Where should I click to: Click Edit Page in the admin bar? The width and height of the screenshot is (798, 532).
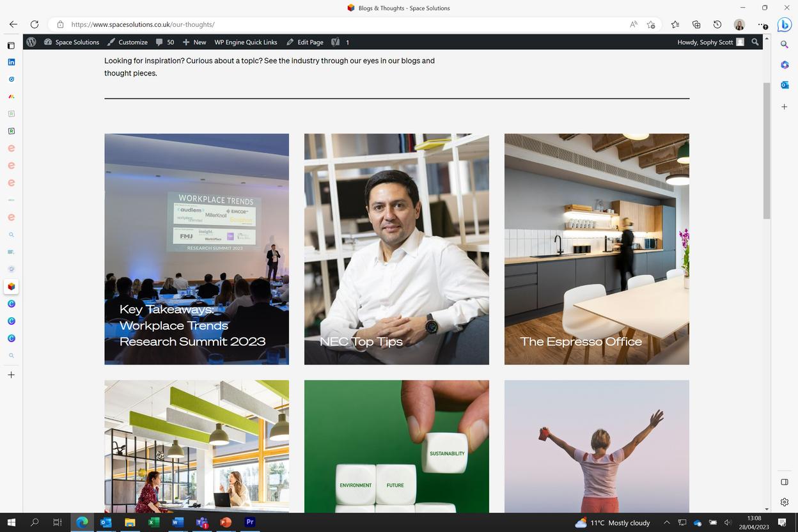[x=305, y=42]
